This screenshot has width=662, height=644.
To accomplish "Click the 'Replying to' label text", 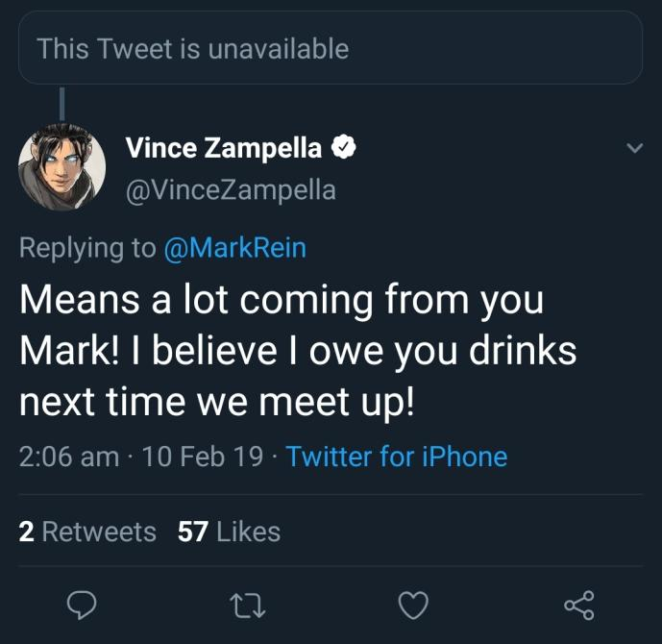I will (87, 248).
